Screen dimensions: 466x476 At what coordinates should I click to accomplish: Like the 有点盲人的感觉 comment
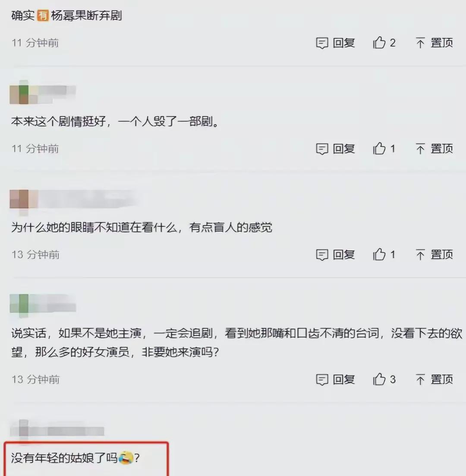[x=379, y=254]
